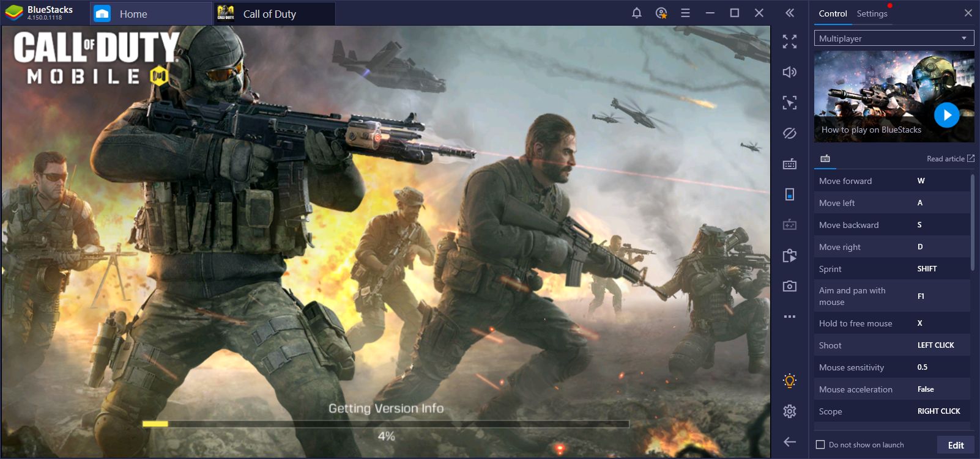Screen dimensions: 980x459
Task: Click the Sprint SHIFT control row
Action: [892, 269]
